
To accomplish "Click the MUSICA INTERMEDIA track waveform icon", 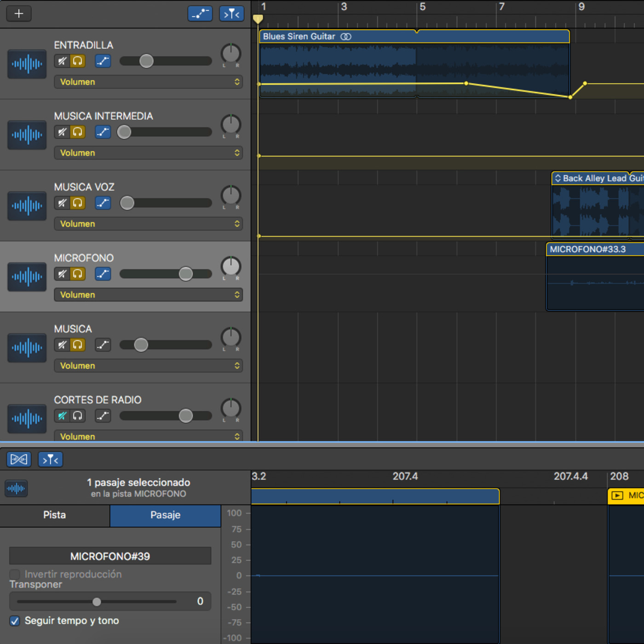I will [27, 135].
